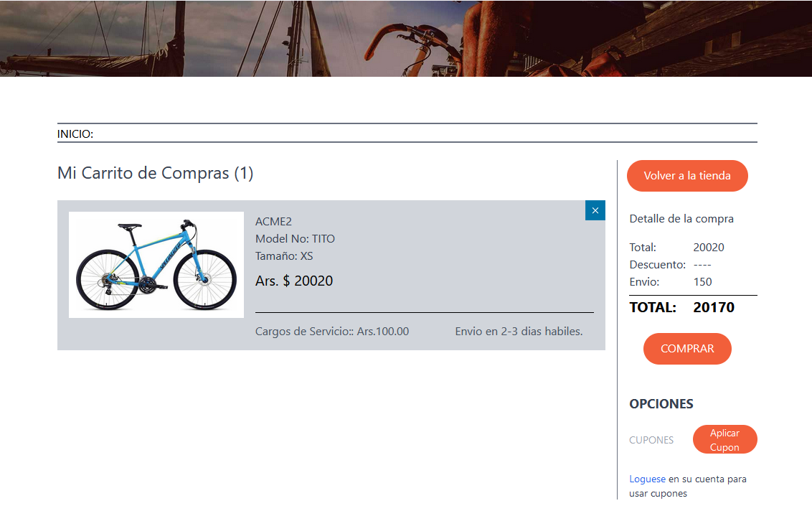Click the Detalle de la compra heading

[681, 219]
